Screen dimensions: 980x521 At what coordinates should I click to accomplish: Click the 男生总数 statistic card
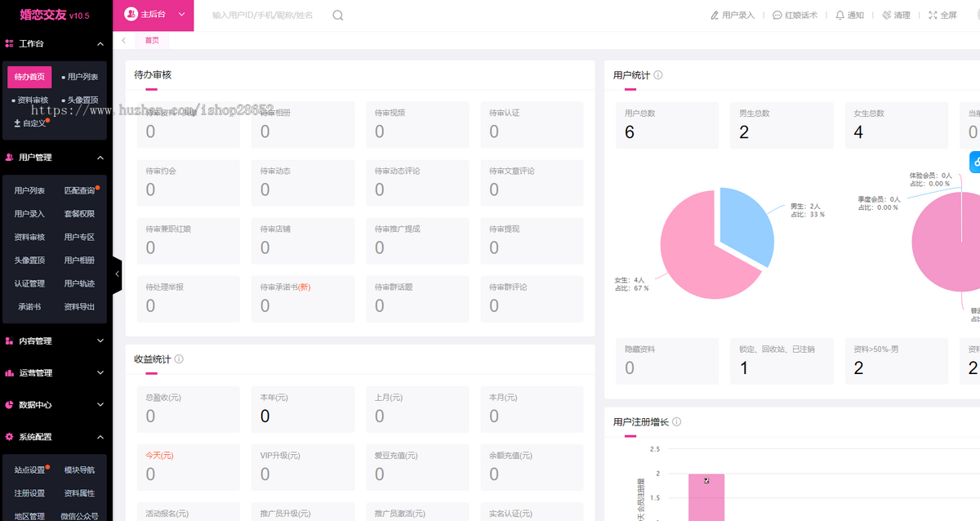[782, 125]
